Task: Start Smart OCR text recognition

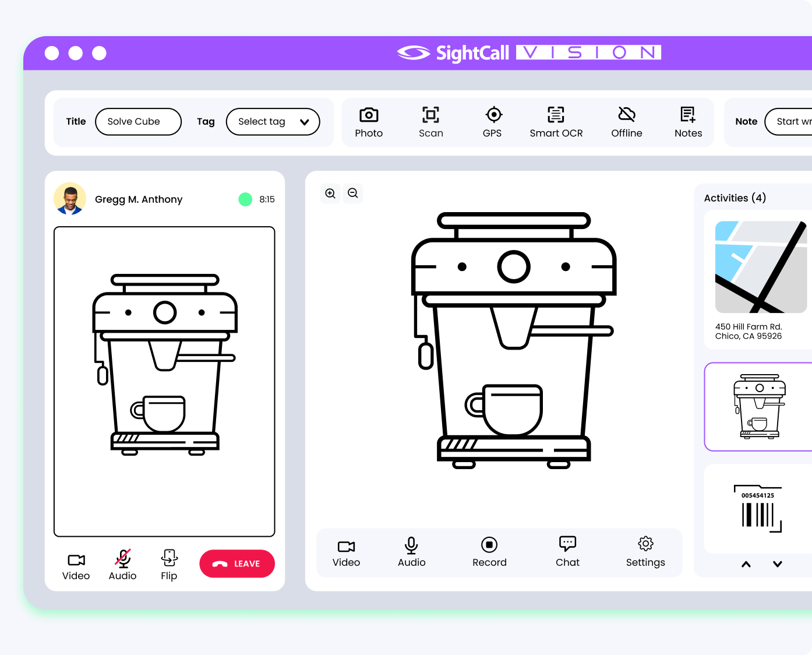Action: pyautogui.click(x=556, y=122)
